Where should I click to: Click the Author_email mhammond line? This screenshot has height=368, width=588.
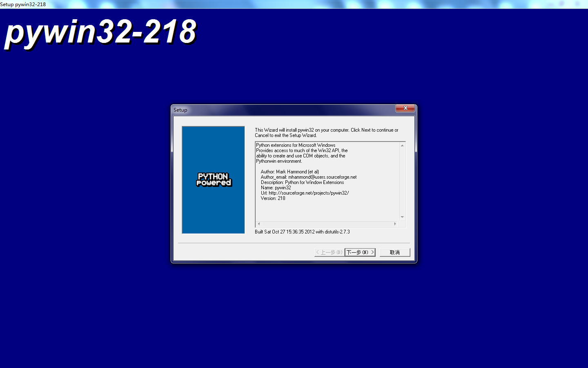(309, 177)
